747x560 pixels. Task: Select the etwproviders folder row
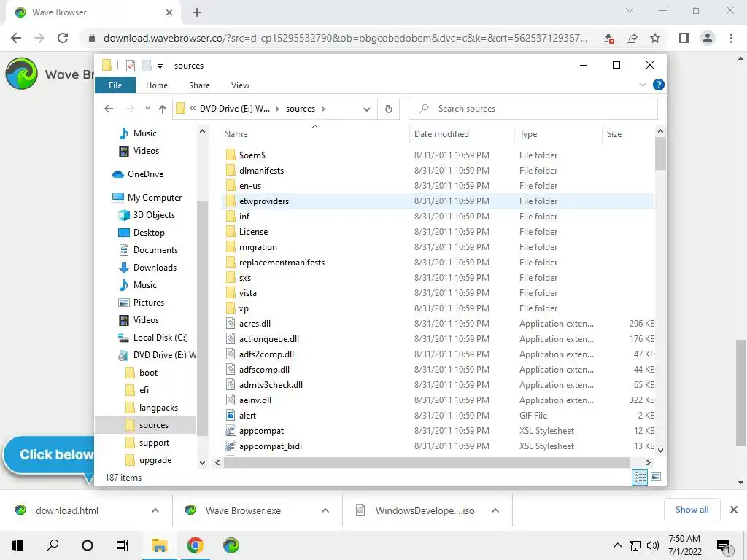click(x=438, y=201)
